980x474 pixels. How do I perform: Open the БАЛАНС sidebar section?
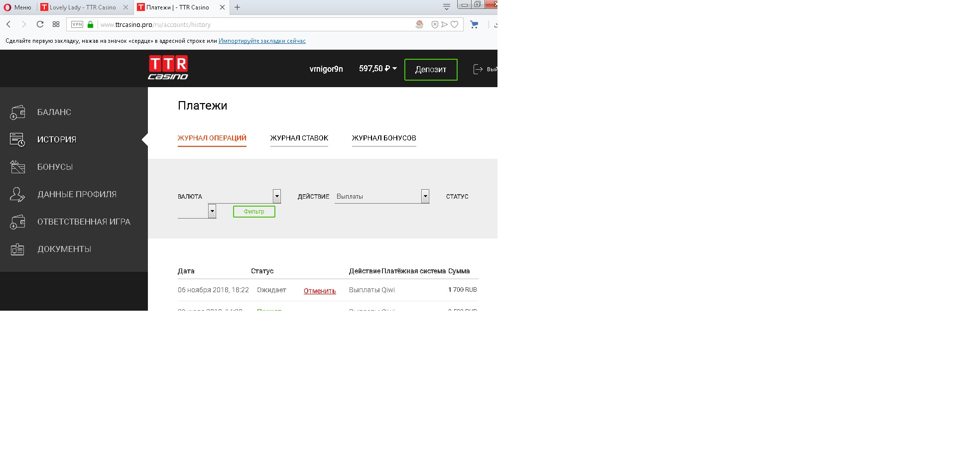point(54,113)
